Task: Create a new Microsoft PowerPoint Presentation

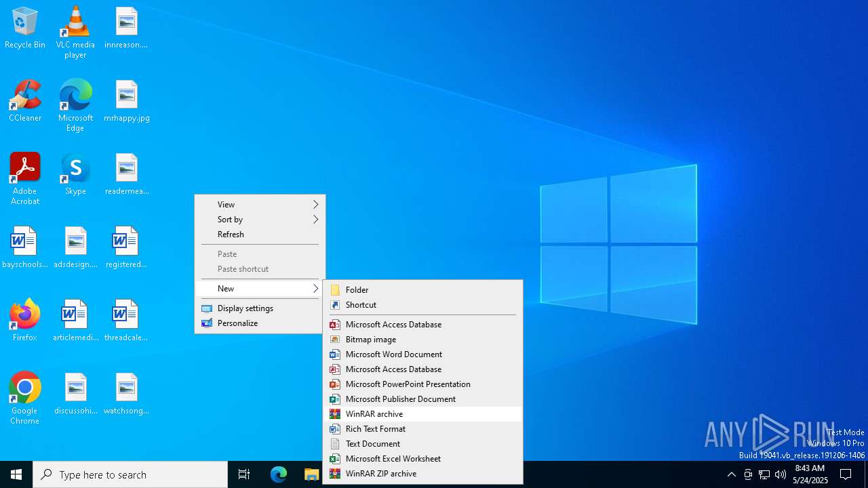Action: point(423,384)
